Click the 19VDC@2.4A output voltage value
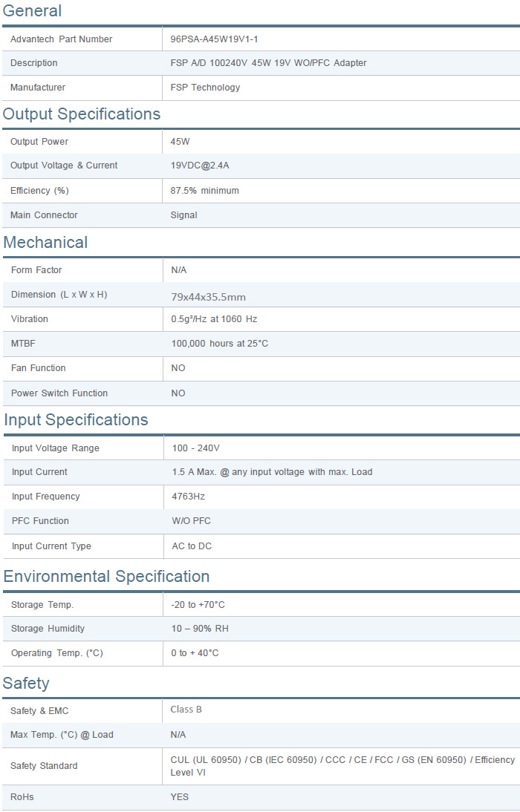 pos(200,166)
